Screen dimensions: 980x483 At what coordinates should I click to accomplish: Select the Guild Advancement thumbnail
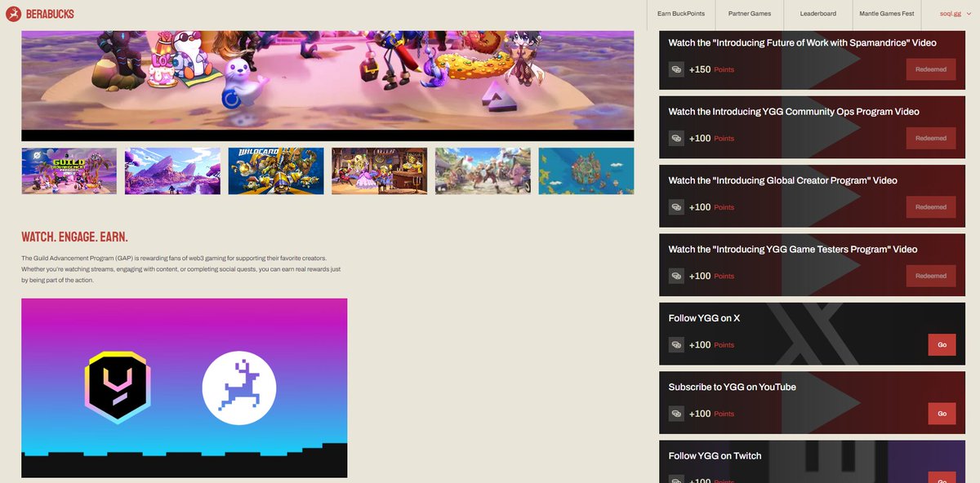69,171
